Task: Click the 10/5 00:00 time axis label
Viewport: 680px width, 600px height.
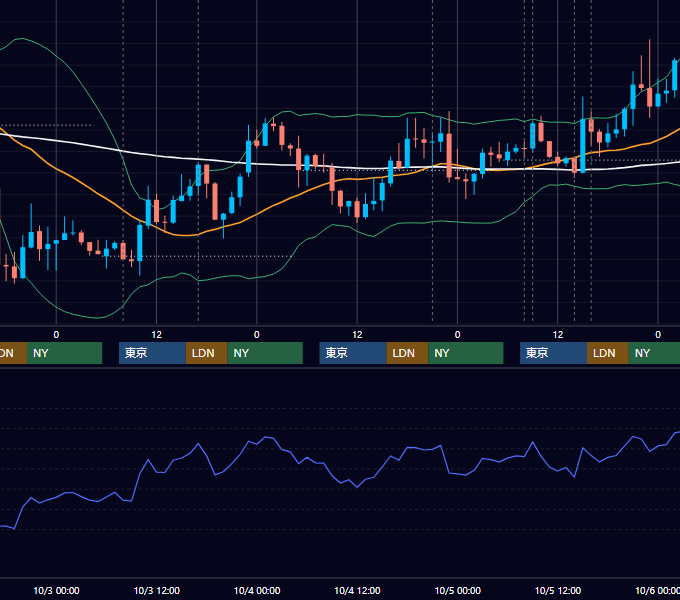Action: pos(458,590)
